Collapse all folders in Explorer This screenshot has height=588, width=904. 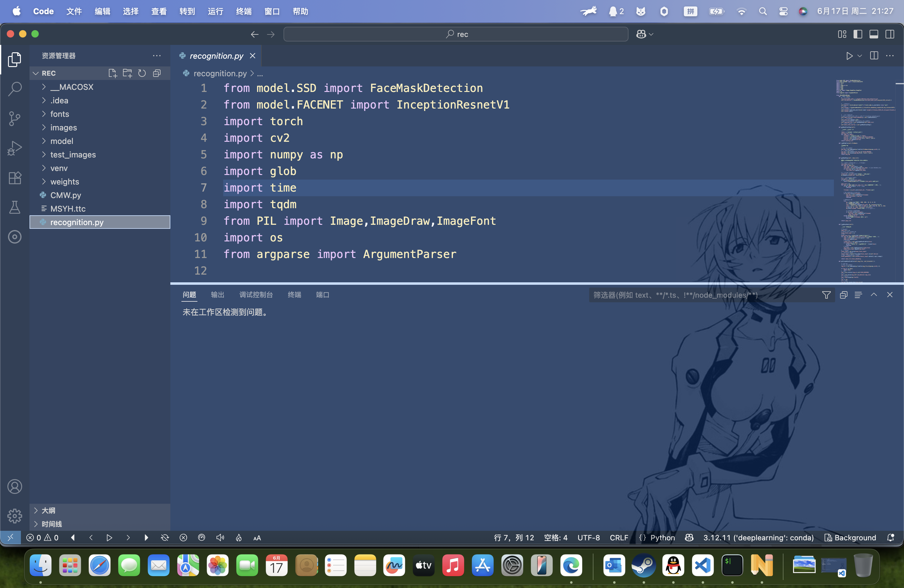[x=157, y=73]
